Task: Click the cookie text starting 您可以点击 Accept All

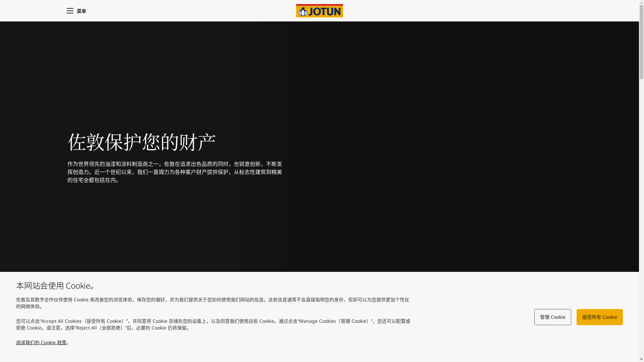Action: coord(213,324)
